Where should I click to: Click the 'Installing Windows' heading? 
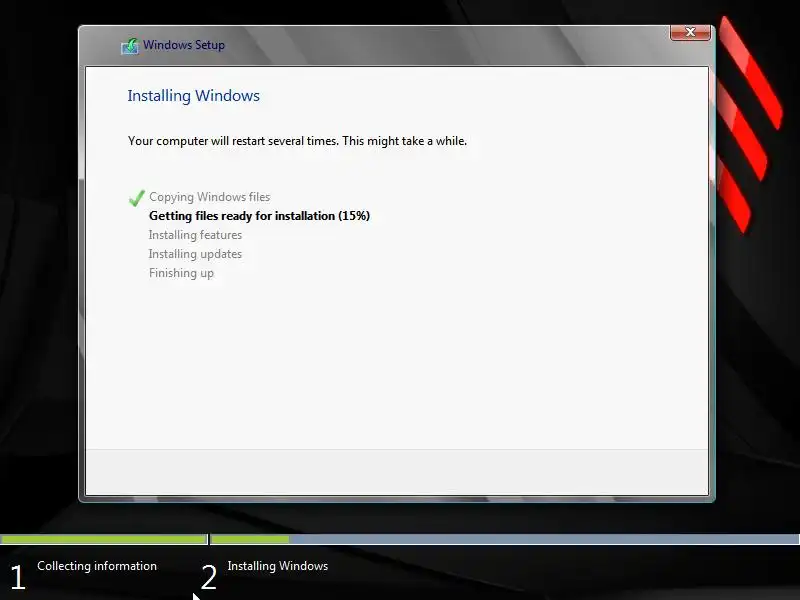point(193,96)
